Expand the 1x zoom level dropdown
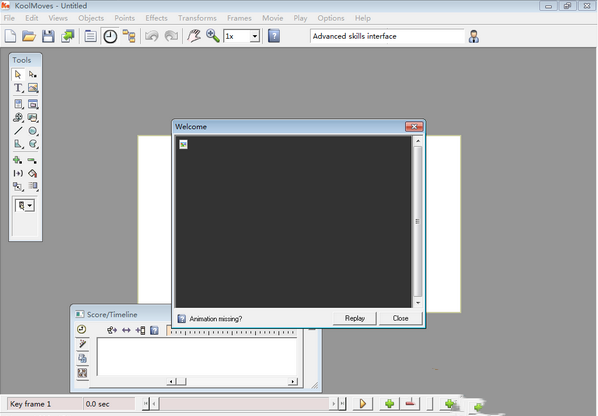This screenshot has width=598, height=416. pyautogui.click(x=254, y=37)
